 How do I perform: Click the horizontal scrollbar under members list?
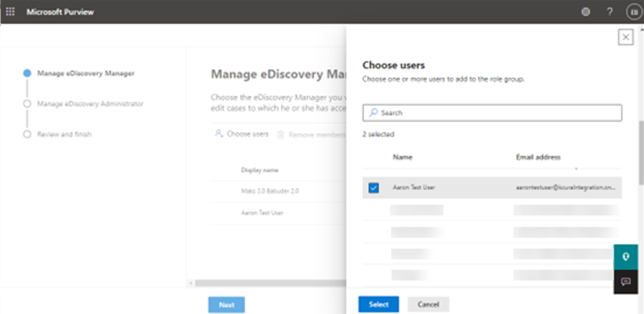[270, 283]
